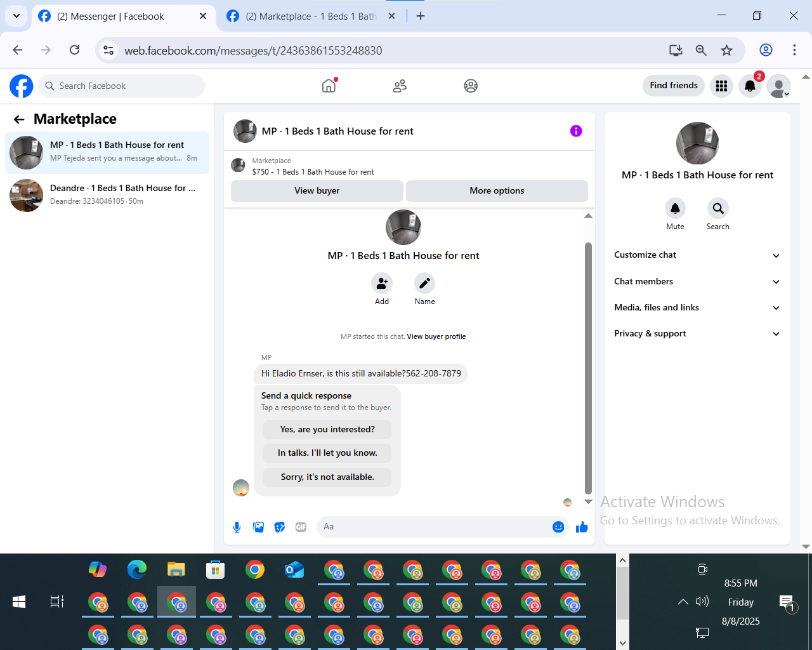Screen dimensions: 812x650
Task: Click the chat scrollbar thumb
Action: 588,368
